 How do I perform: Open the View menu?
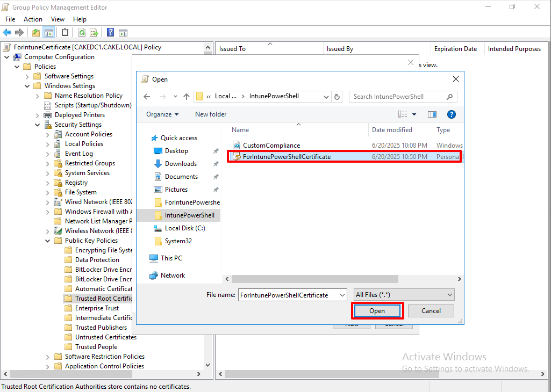(58, 19)
